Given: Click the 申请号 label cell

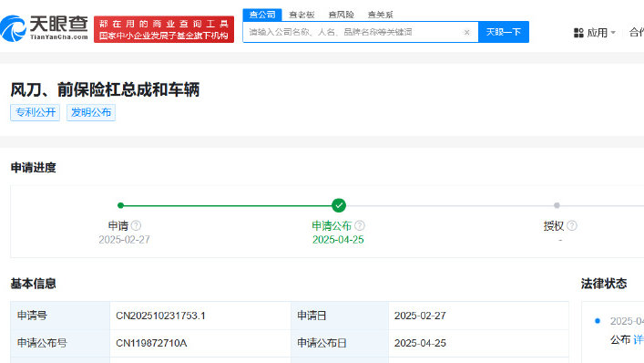Looking at the screenshot, I should 60,316.
